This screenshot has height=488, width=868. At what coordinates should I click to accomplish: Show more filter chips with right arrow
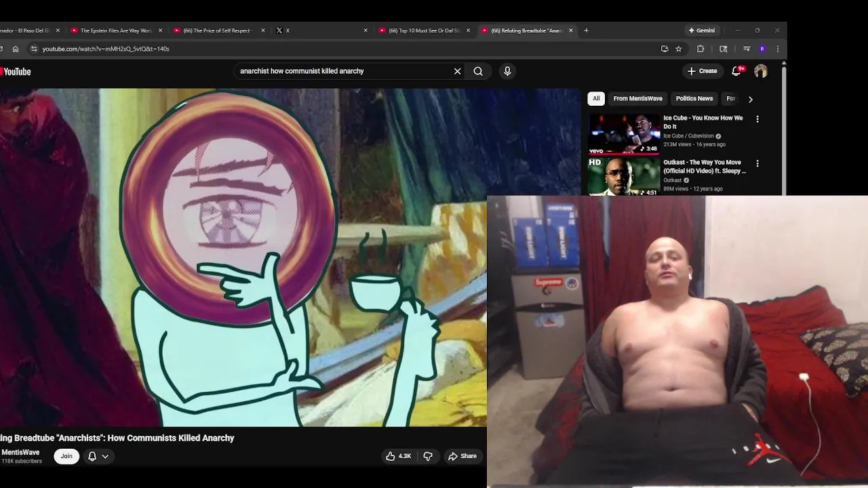(750, 99)
